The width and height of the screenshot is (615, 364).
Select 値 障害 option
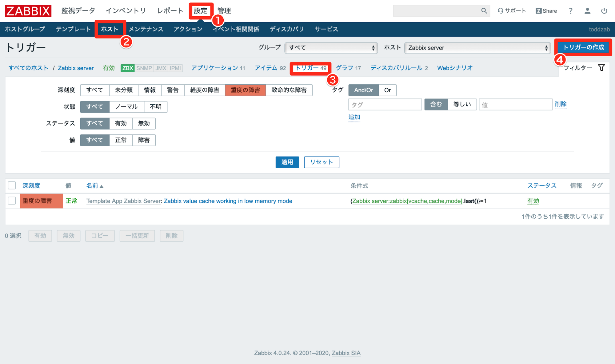pyautogui.click(x=144, y=140)
